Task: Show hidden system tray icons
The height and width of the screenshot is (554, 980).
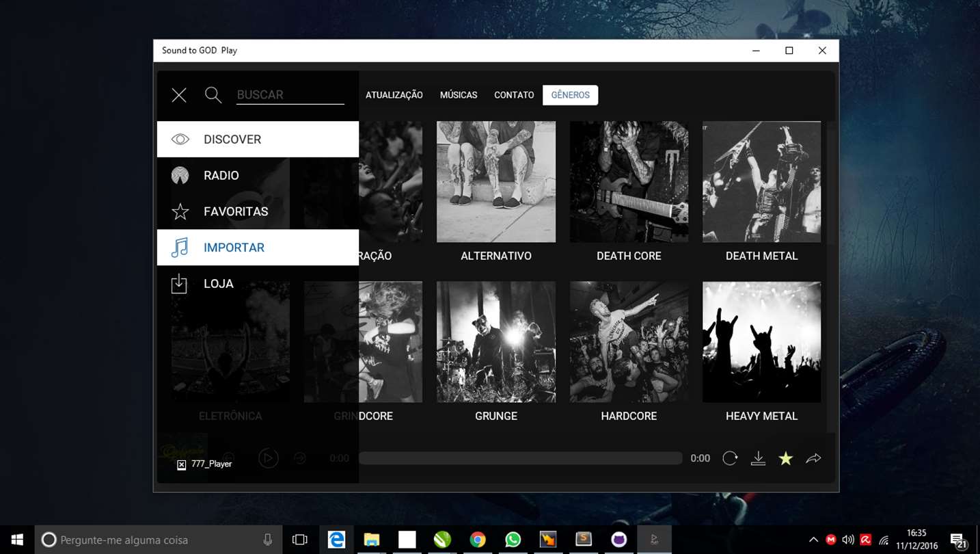Action: pyautogui.click(x=813, y=540)
